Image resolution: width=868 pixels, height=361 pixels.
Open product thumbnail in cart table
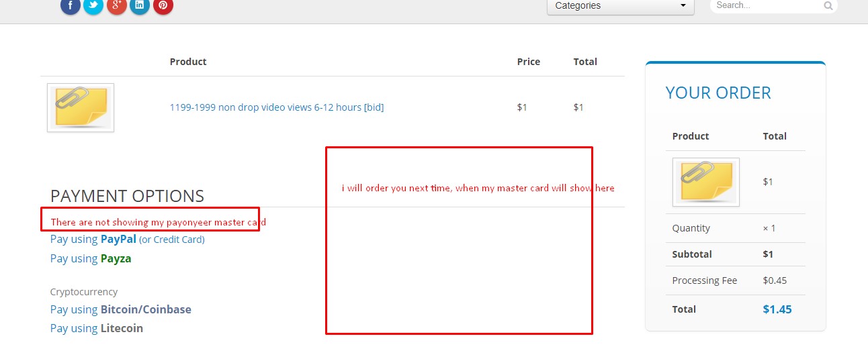[x=81, y=107]
